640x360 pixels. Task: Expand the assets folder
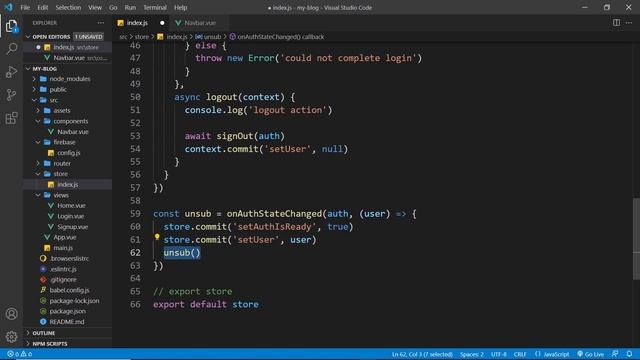(x=67, y=111)
